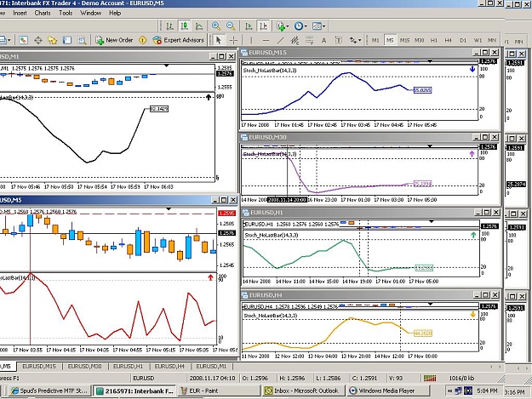Select the Text 'A' tool
532x399 pixels.
pos(323,40)
